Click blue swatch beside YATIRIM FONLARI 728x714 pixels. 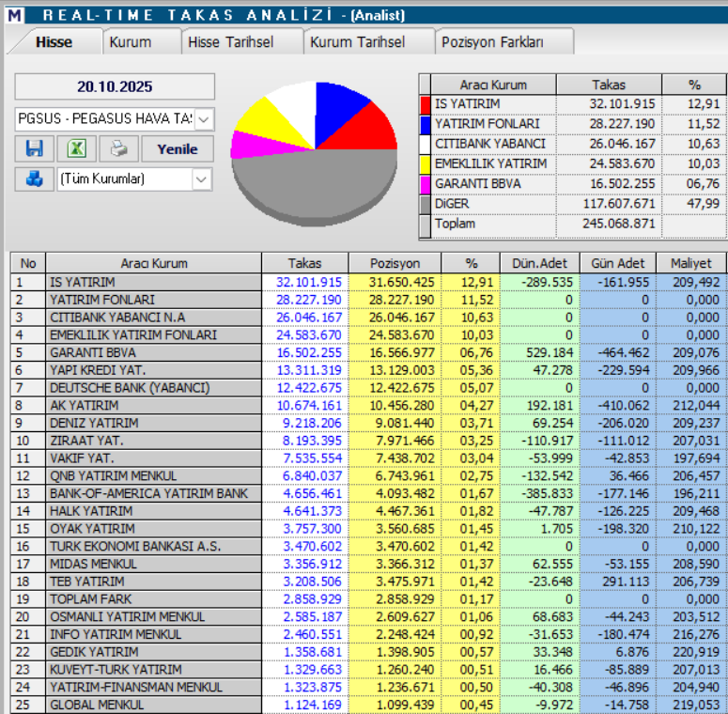[426, 124]
